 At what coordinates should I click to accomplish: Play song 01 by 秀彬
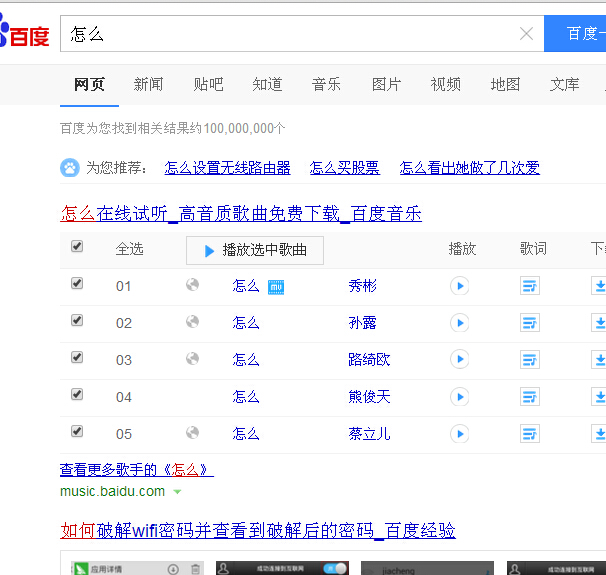[460, 286]
